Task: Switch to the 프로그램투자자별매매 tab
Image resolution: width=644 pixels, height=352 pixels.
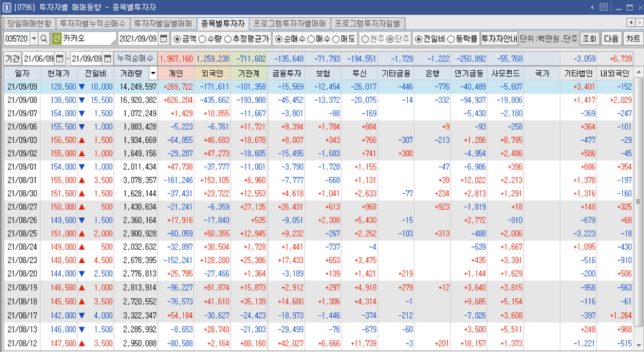Action: (289, 23)
